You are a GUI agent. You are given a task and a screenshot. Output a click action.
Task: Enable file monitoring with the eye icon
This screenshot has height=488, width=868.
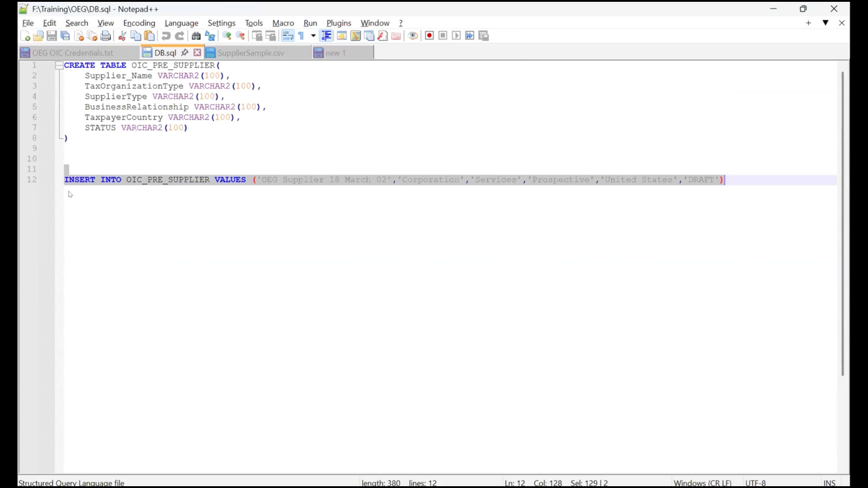[x=413, y=36]
